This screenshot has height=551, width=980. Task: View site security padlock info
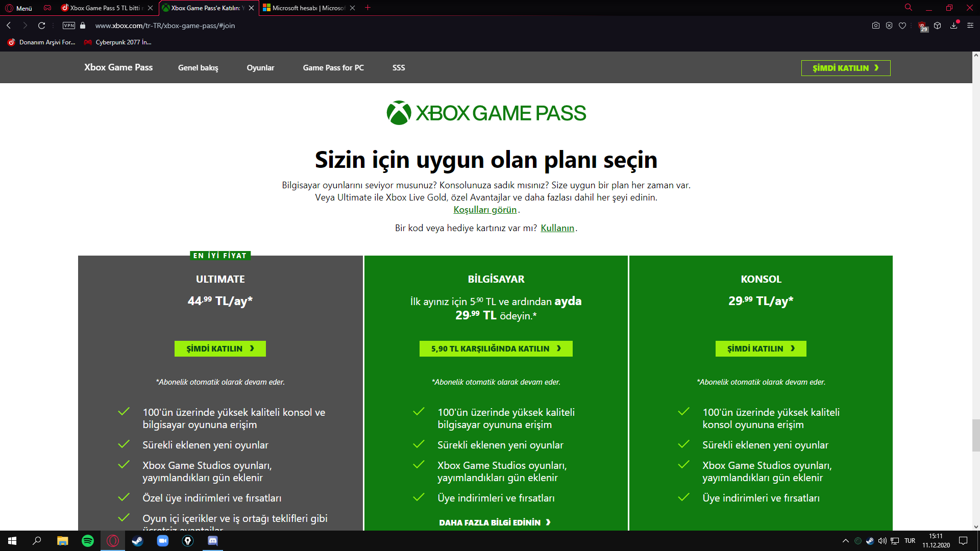(x=83, y=26)
